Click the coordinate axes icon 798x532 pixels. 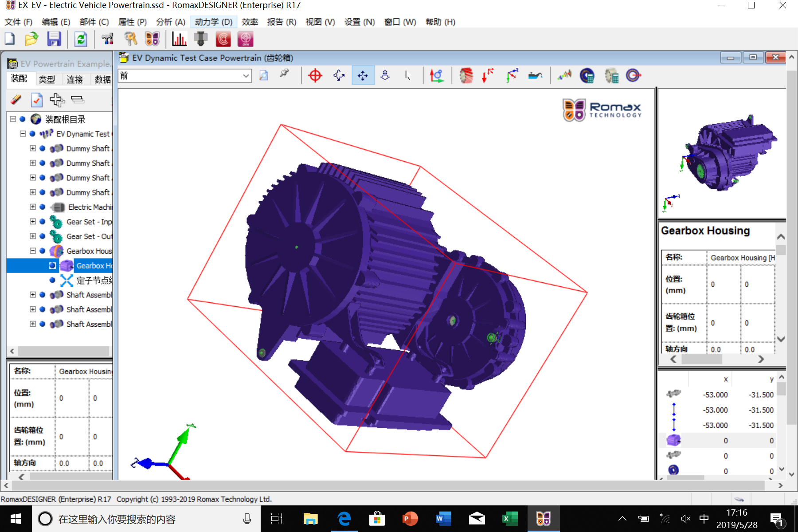[437, 75]
